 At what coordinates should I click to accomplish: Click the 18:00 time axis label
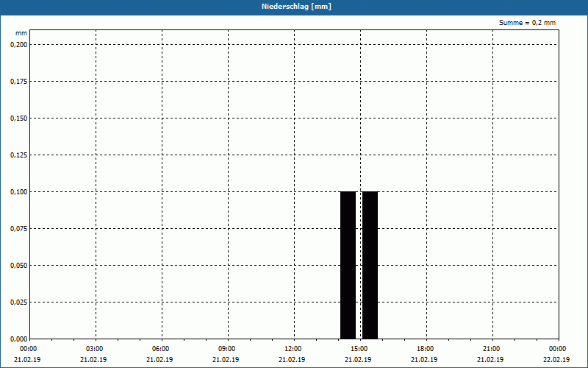426,349
